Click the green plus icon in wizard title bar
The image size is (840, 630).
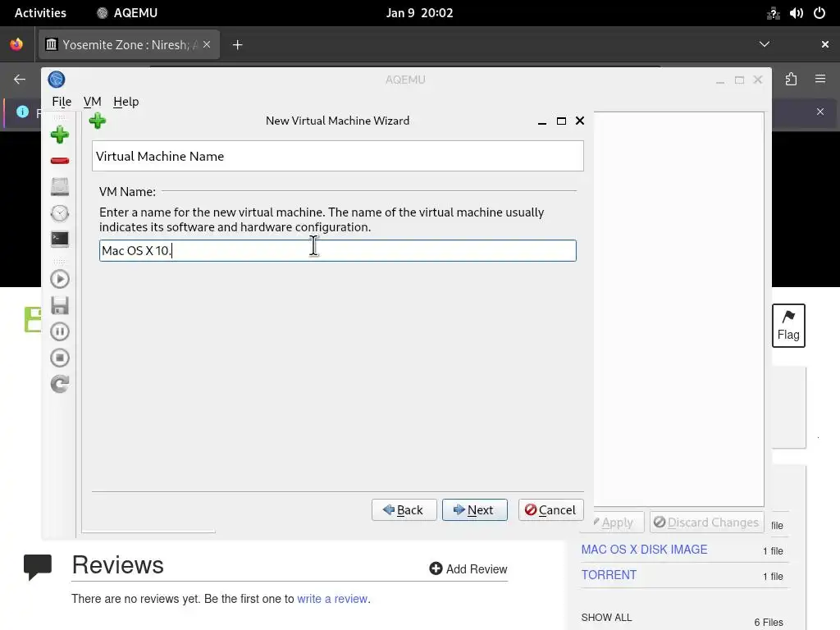coord(98,121)
